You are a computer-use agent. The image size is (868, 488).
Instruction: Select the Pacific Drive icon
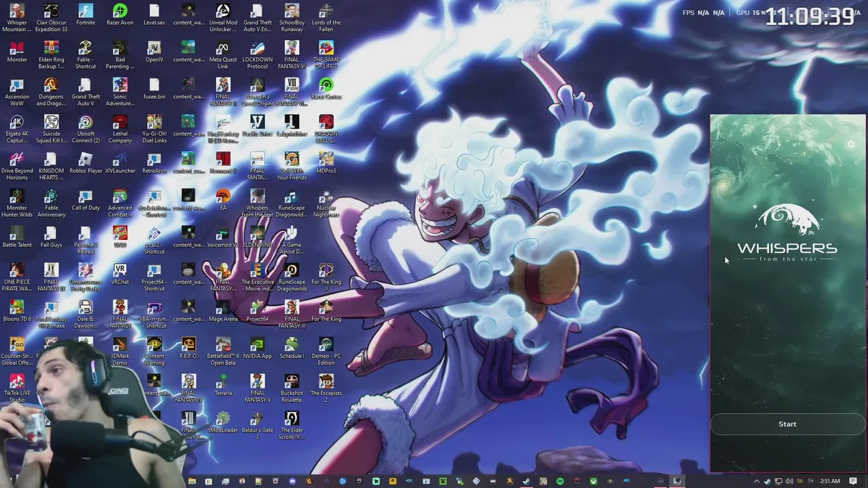pyautogui.click(x=257, y=126)
